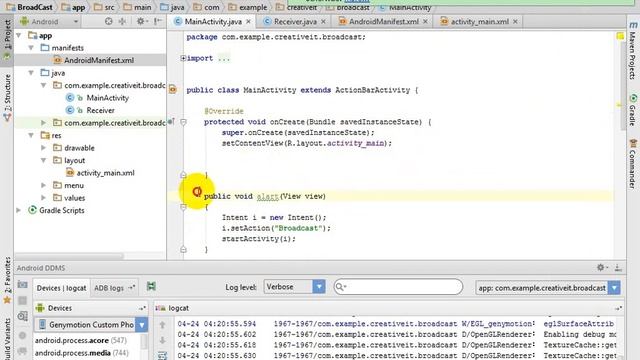Viewport: 640px width, 360px height.
Task: Collapse the layout folder
Action: pyautogui.click(x=44, y=160)
